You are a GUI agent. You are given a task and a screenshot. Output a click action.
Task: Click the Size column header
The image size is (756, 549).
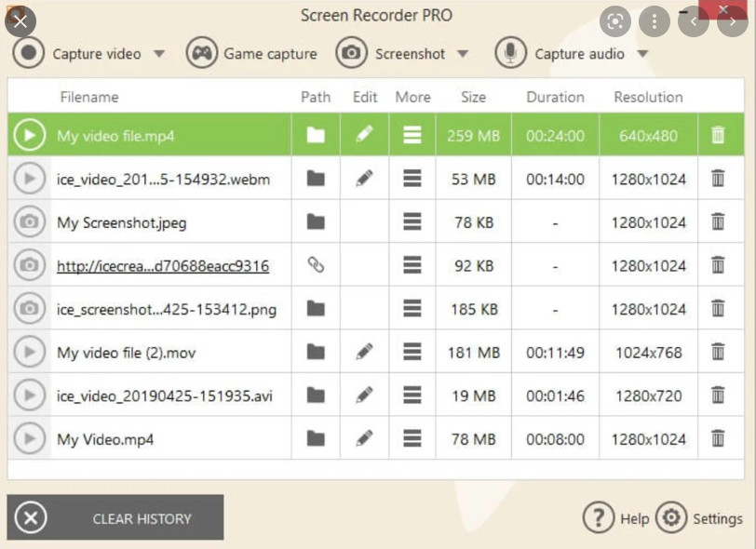tap(474, 97)
